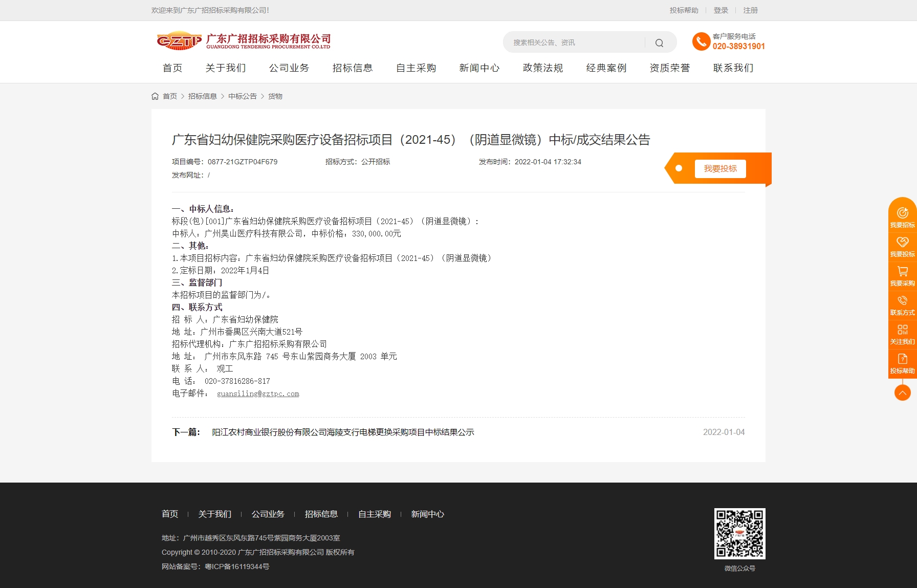
Task: Click 注册 in the top bar
Action: pos(750,10)
